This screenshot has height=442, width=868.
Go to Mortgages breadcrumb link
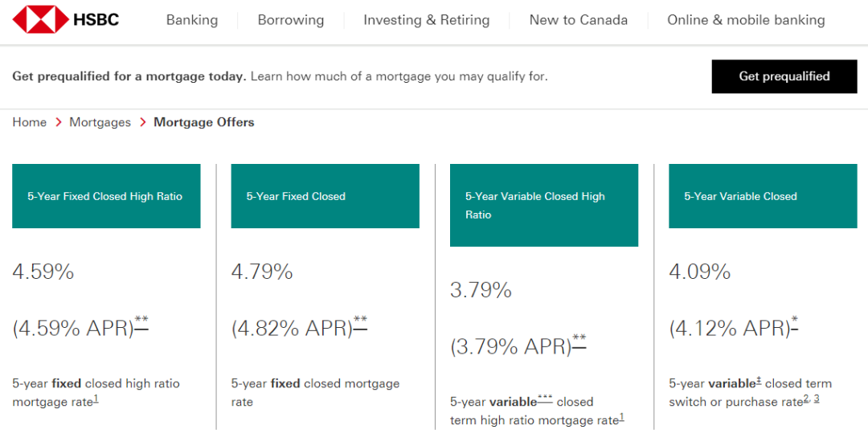tap(100, 122)
